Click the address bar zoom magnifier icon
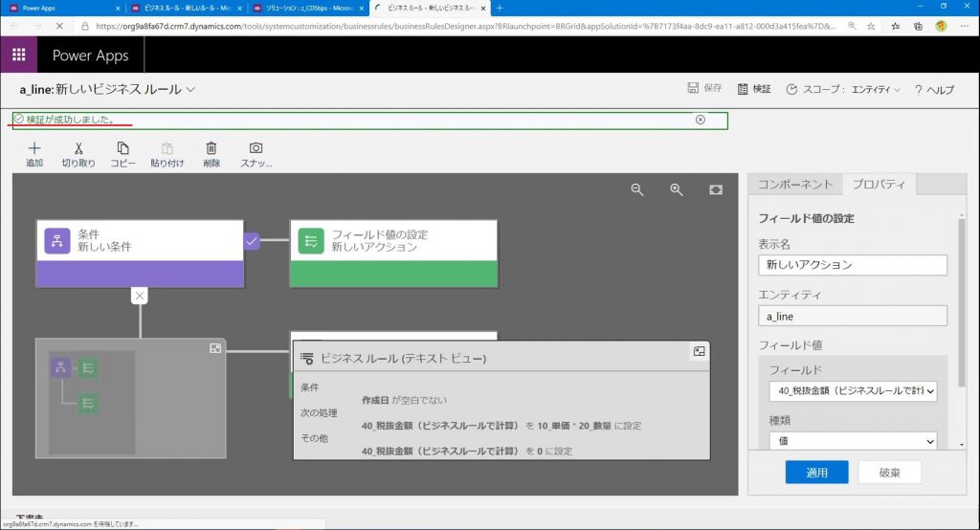This screenshot has width=980, height=530. pyautogui.click(x=852, y=26)
